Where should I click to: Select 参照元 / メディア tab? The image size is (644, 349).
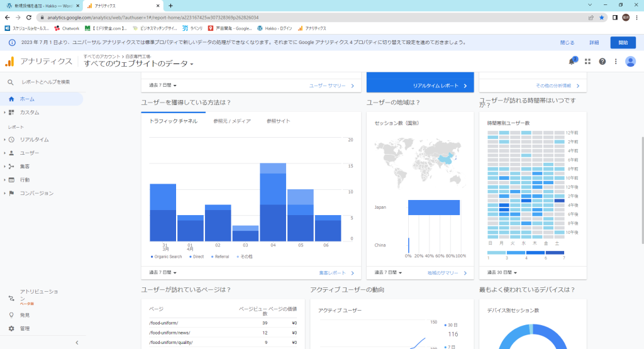pyautogui.click(x=232, y=121)
